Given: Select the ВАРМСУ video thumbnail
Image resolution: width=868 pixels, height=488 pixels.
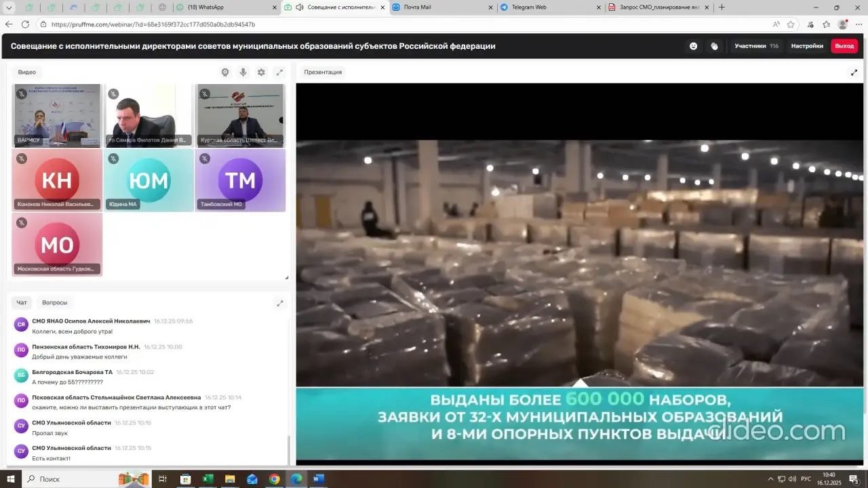Looking at the screenshot, I should point(57,115).
